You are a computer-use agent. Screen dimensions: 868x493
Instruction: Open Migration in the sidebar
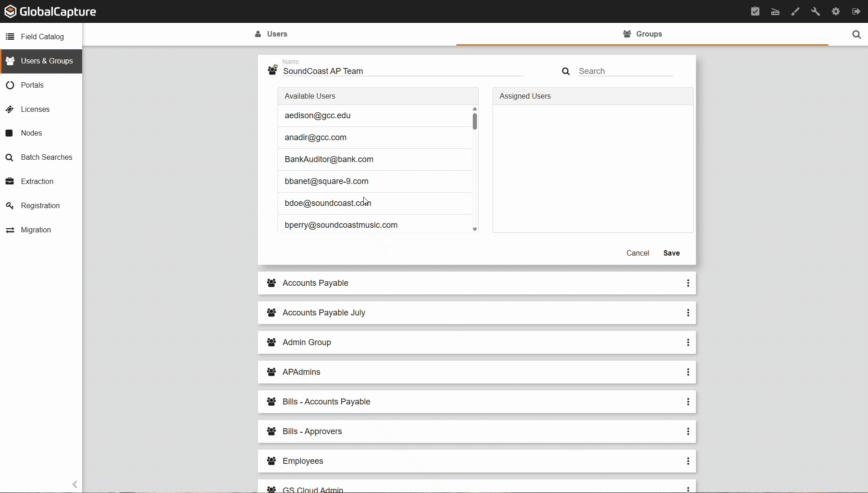pos(41,230)
